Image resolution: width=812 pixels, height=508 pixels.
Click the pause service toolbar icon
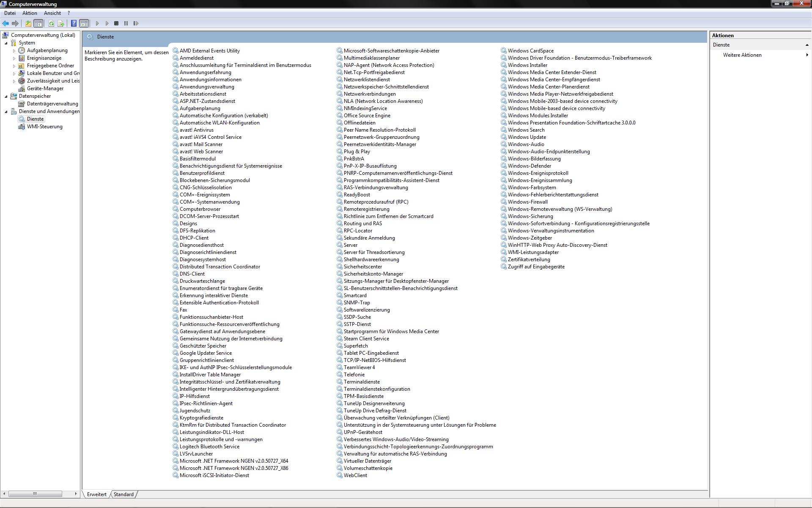click(x=126, y=24)
